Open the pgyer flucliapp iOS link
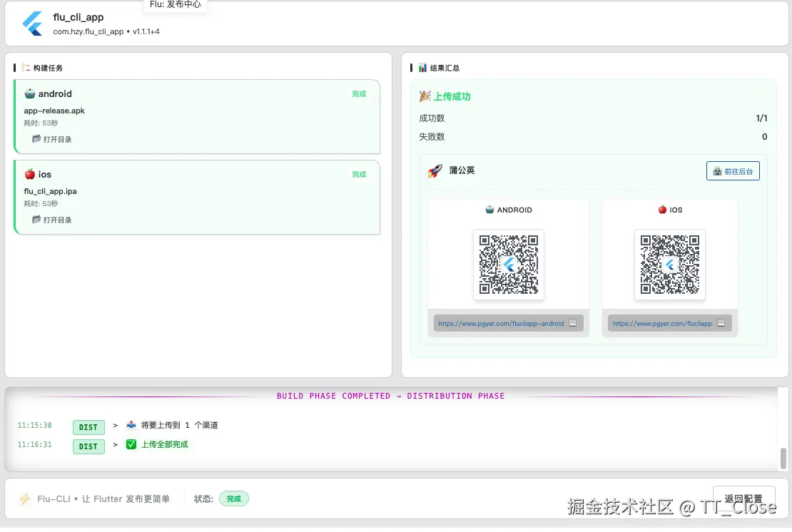The image size is (792, 532). (663, 324)
